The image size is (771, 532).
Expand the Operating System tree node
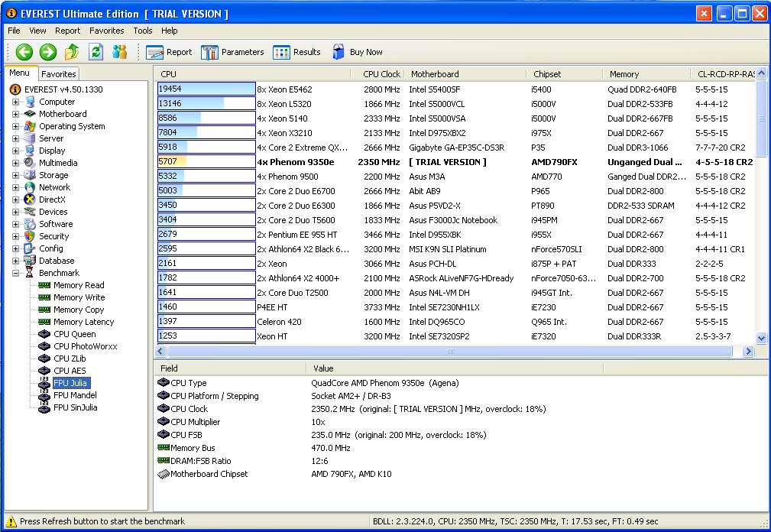15,126
